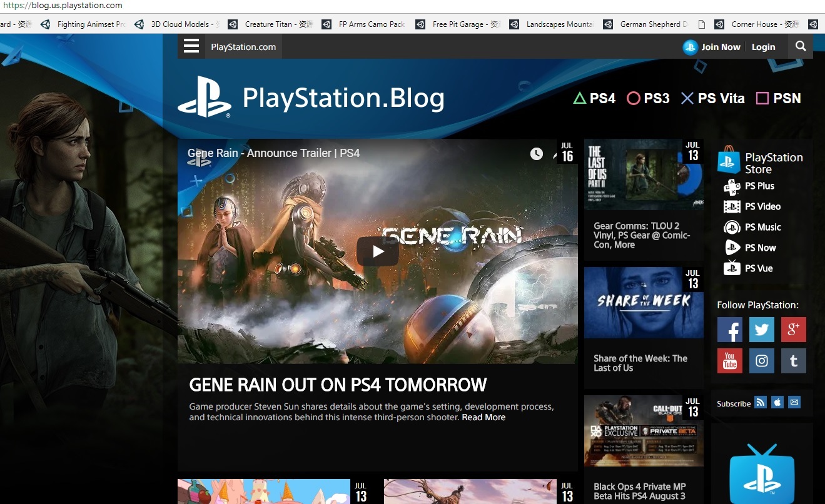Open PlayStation's Twitter page
Viewport: 825px width, 504px height.
pyautogui.click(x=761, y=330)
